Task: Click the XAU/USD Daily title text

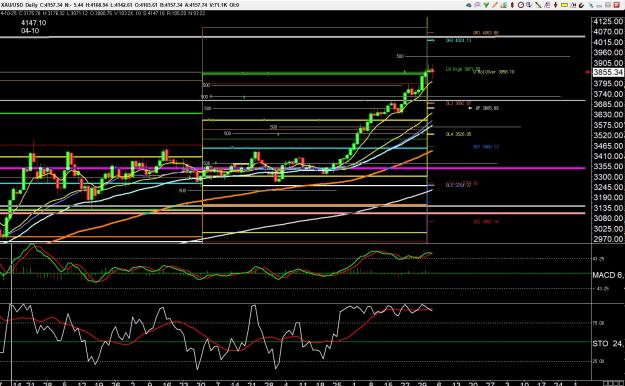Action: [x=19, y=5]
